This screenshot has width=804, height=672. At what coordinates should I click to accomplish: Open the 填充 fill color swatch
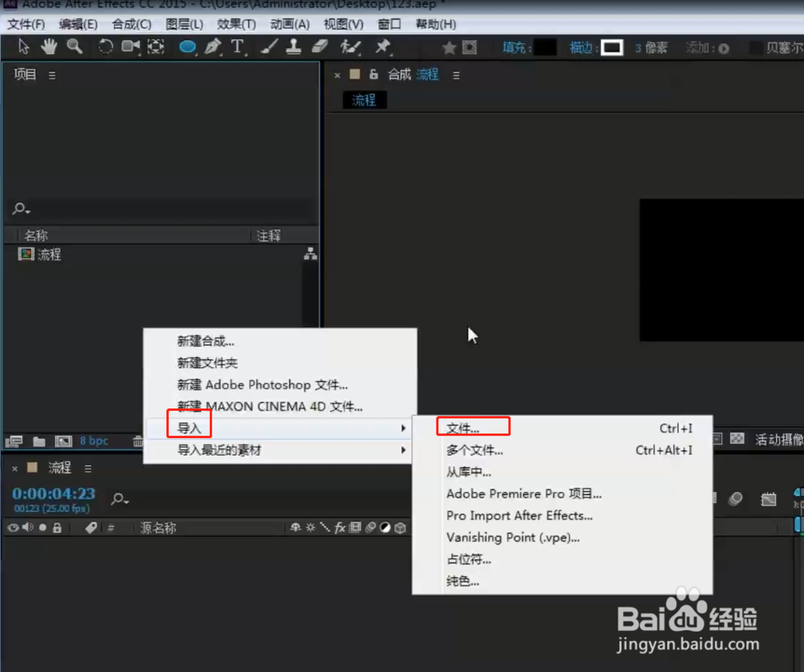[x=545, y=47]
